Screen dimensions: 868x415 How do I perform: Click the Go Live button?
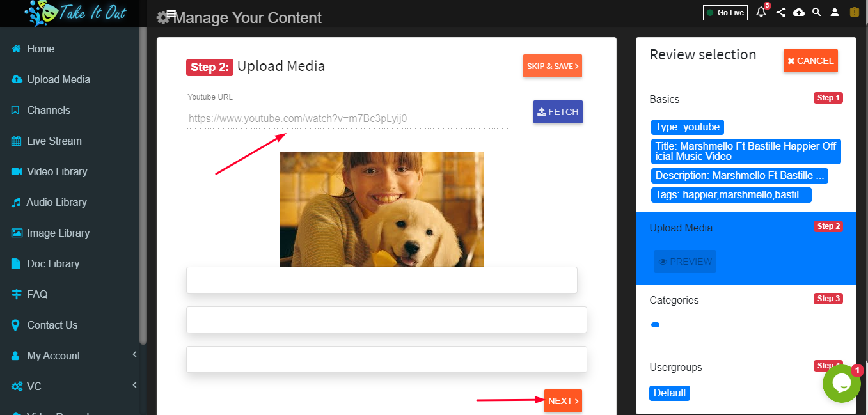point(725,12)
